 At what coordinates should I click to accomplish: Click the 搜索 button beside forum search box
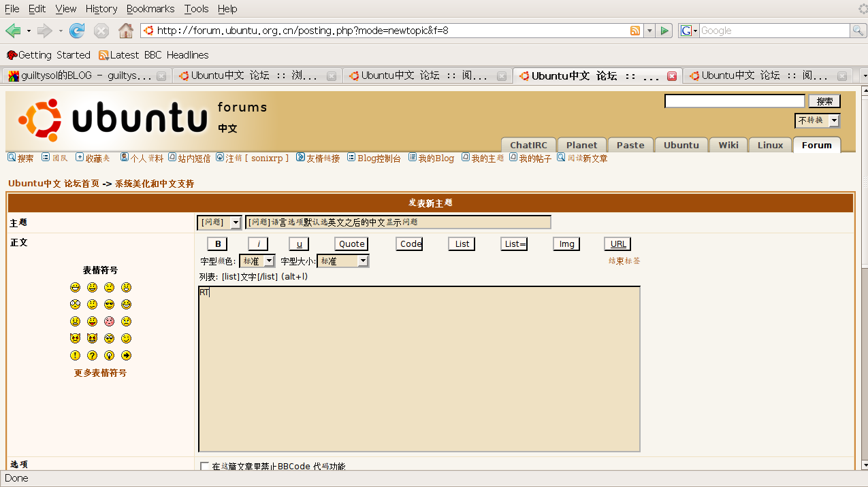[824, 101]
